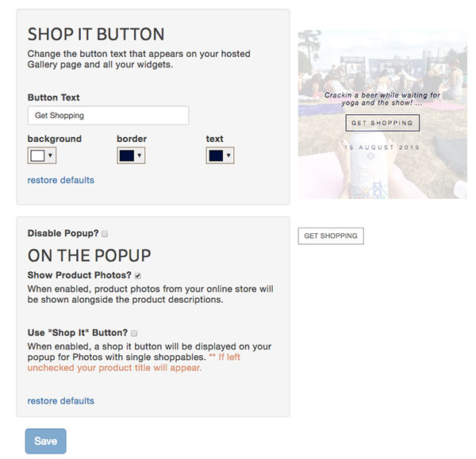Uncheck the Show Product Photos checkbox
476x459 pixels.
click(x=138, y=275)
